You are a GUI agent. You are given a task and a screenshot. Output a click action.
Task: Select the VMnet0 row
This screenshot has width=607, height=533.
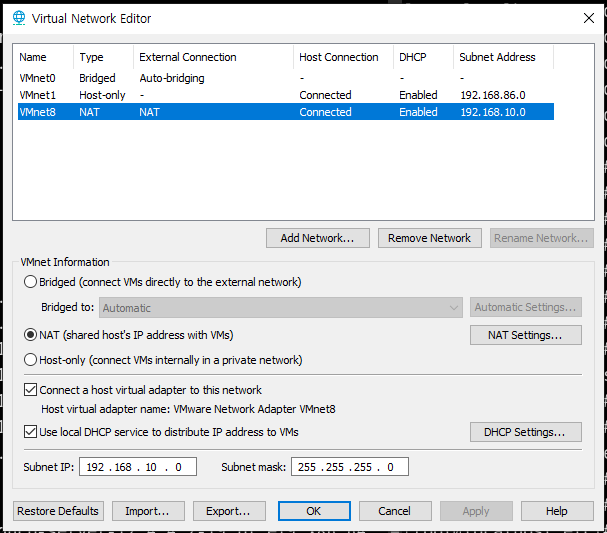point(286,78)
